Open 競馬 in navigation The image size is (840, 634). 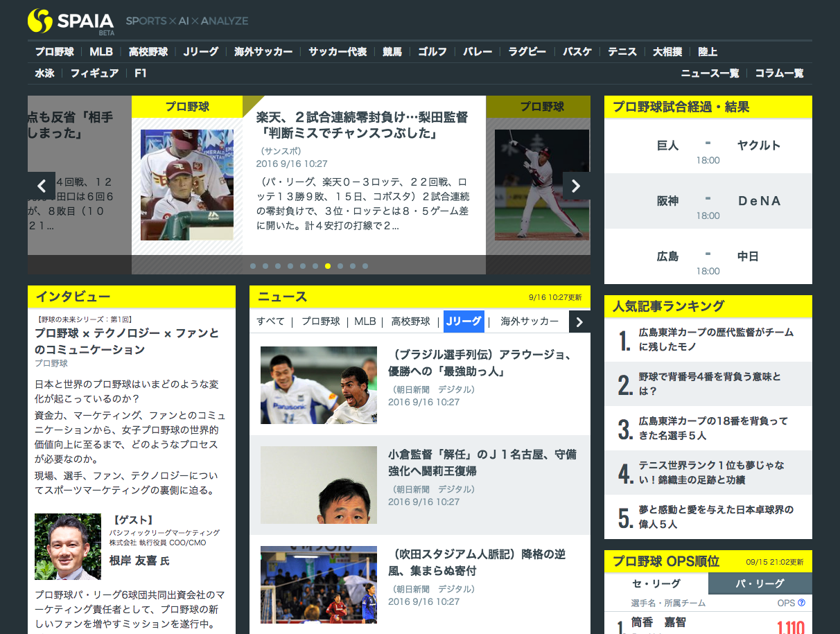pos(392,51)
